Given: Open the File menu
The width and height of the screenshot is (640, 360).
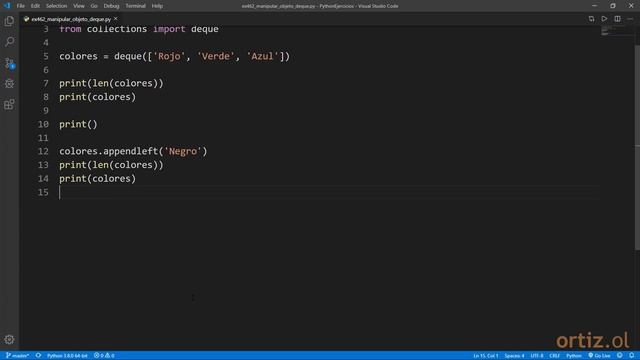Looking at the screenshot, I should pyautogui.click(x=20, y=6).
